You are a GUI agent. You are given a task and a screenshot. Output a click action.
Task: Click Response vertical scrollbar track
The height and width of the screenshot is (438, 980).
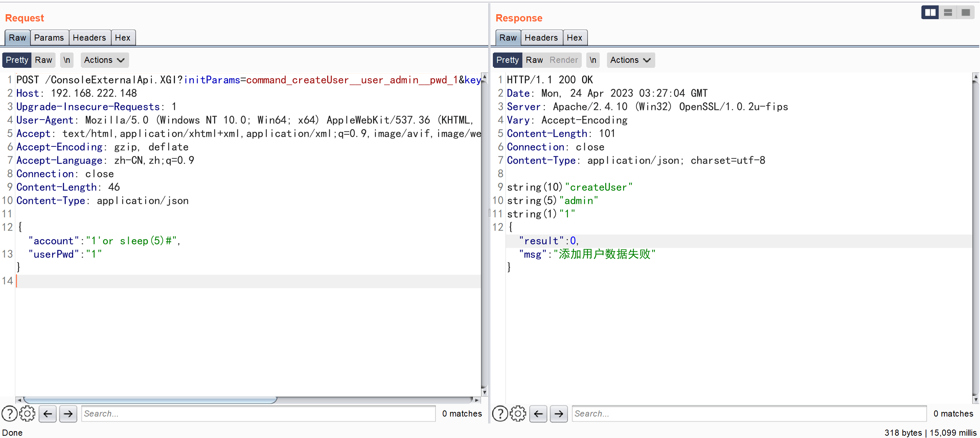tap(976, 238)
